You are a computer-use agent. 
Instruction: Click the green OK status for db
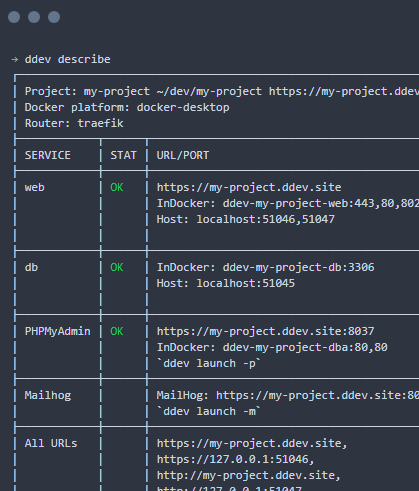[x=117, y=267]
